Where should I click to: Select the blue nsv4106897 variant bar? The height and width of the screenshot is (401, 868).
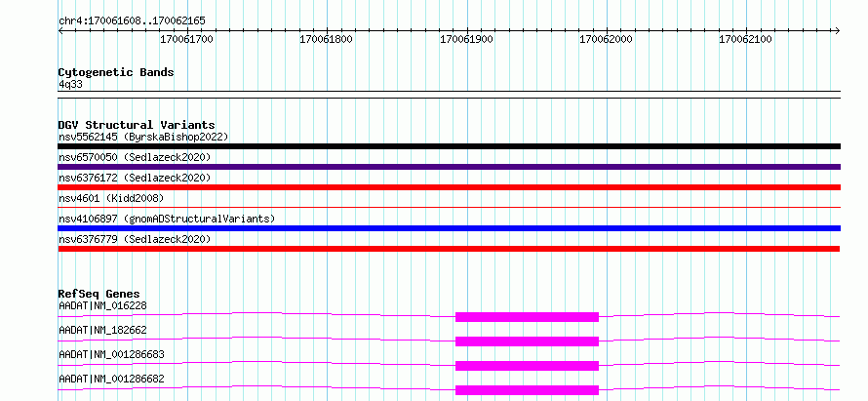(449, 228)
